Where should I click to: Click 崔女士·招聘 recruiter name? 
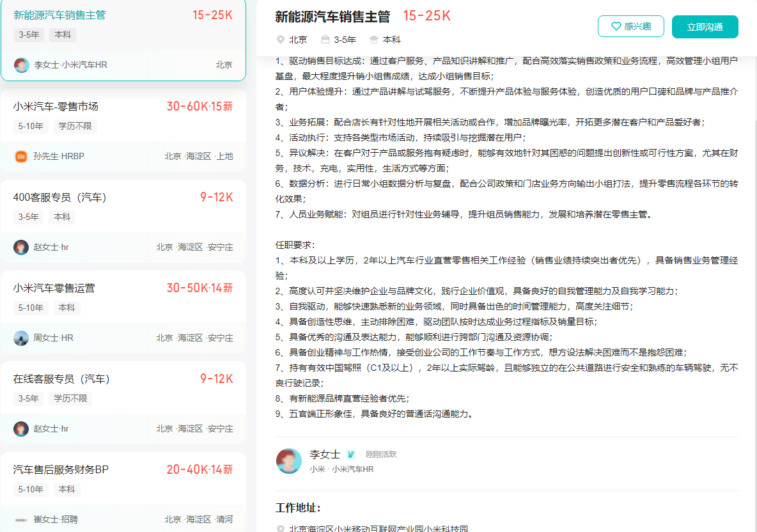click(56, 519)
